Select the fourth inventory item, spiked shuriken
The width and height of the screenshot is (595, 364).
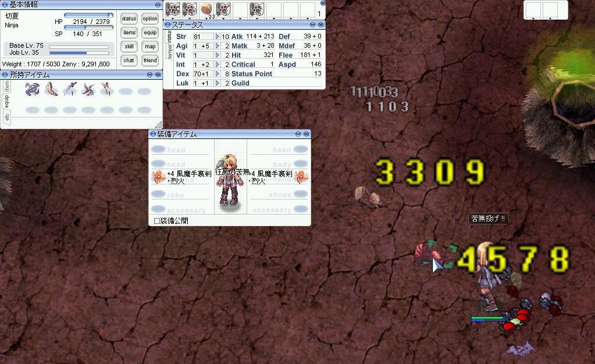88,89
